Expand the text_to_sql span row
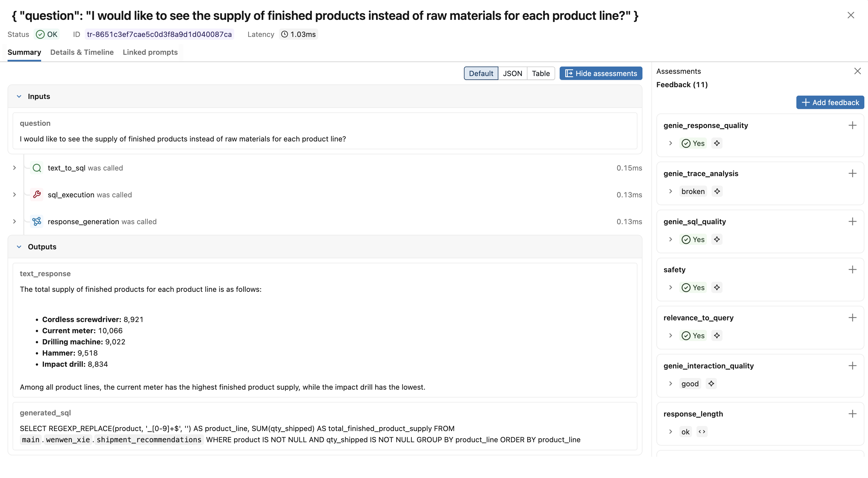The width and height of the screenshot is (868, 478). click(15, 168)
